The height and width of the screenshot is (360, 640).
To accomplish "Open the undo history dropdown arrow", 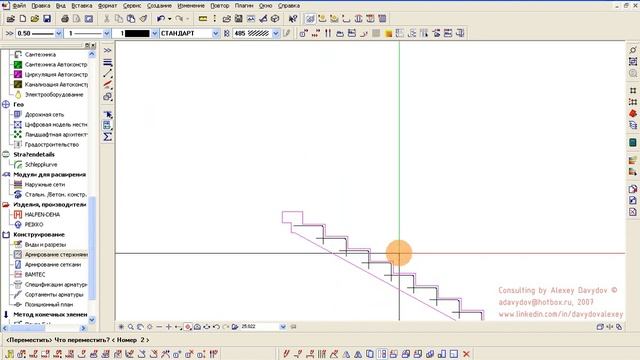I will (169, 19).
